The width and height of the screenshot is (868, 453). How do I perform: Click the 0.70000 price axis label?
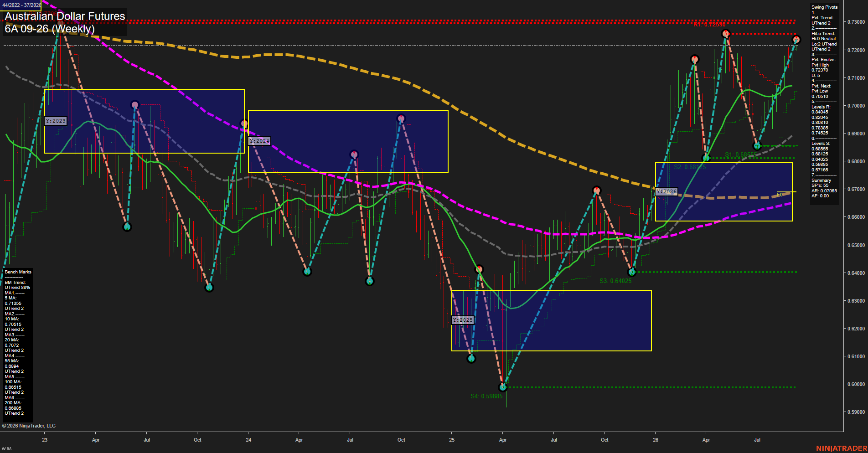[x=856, y=106]
